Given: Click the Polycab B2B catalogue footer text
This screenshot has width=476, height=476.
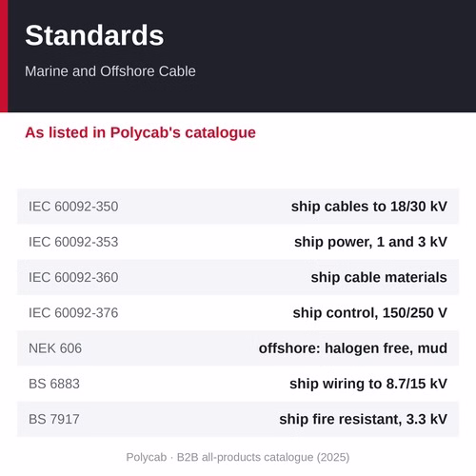Looking at the screenshot, I should pos(238,457).
